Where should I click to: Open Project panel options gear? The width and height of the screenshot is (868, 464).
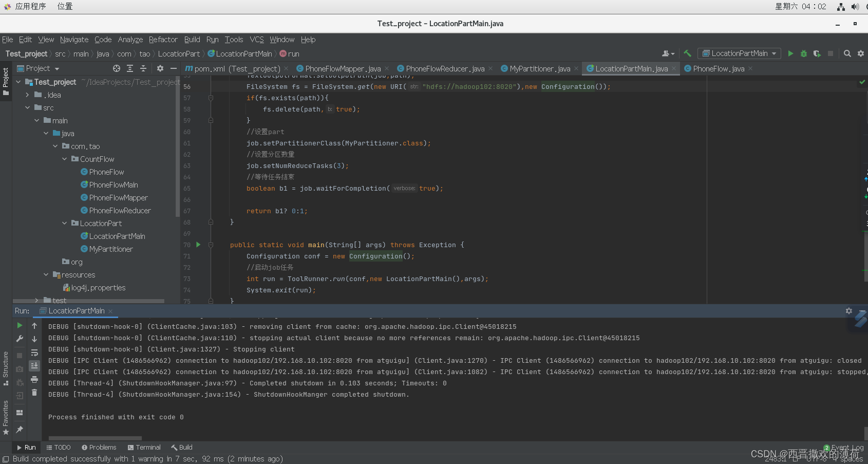160,68
